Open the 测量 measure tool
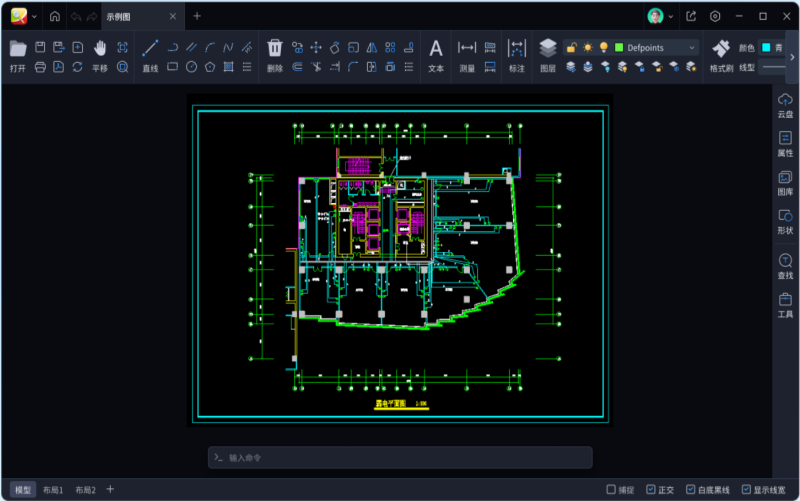 (467, 48)
